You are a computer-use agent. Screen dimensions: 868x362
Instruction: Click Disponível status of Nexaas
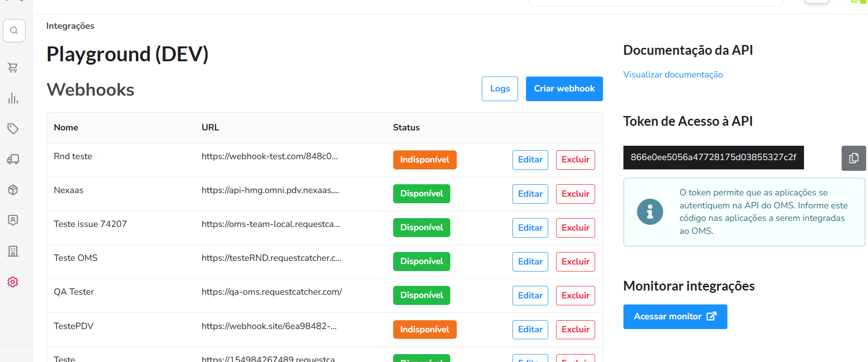(421, 194)
